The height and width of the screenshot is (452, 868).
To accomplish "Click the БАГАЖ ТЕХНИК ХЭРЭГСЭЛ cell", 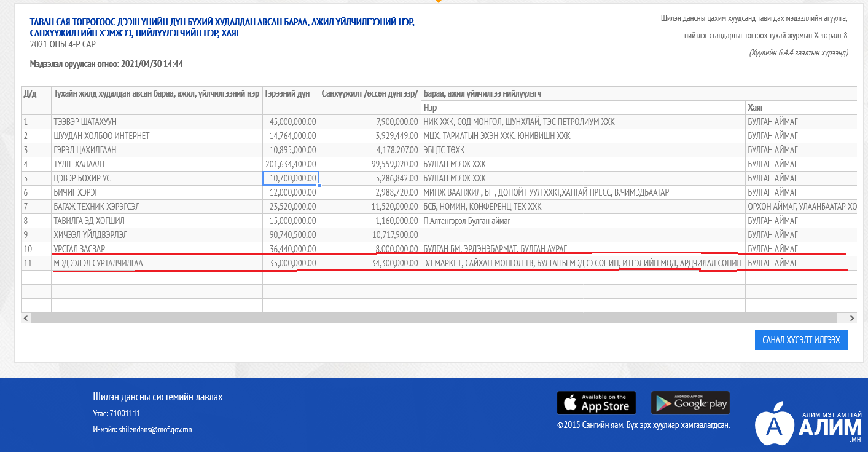I will click(x=157, y=207).
